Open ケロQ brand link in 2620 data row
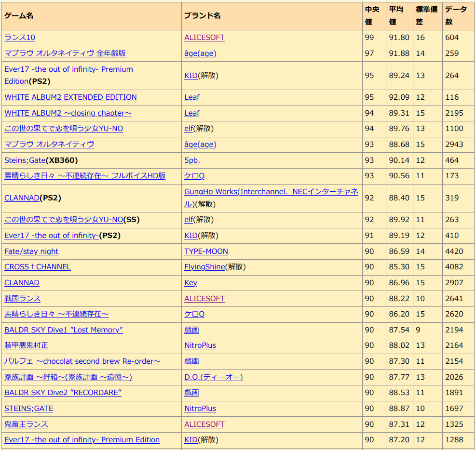Screen dimensions: 476x450 [194, 314]
